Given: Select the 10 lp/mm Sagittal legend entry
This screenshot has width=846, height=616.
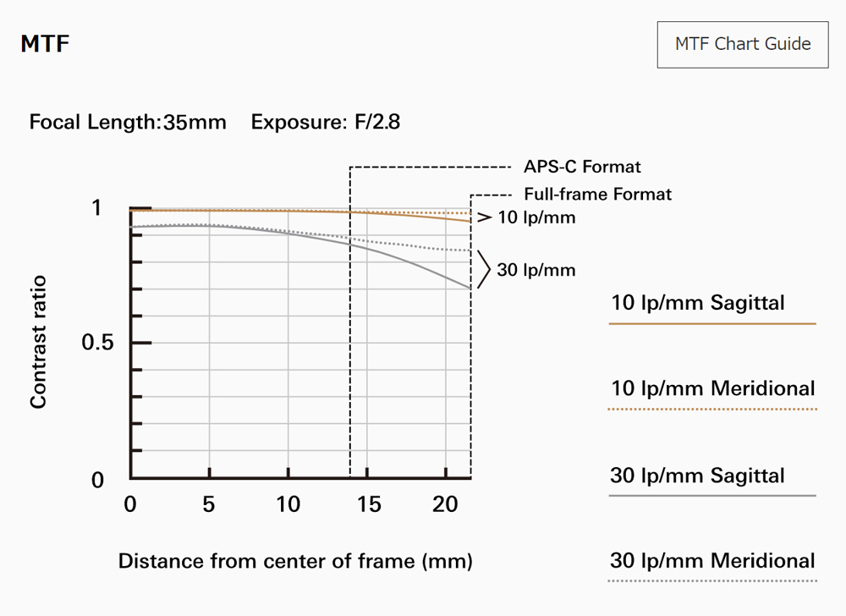Looking at the screenshot, I should tap(697, 303).
